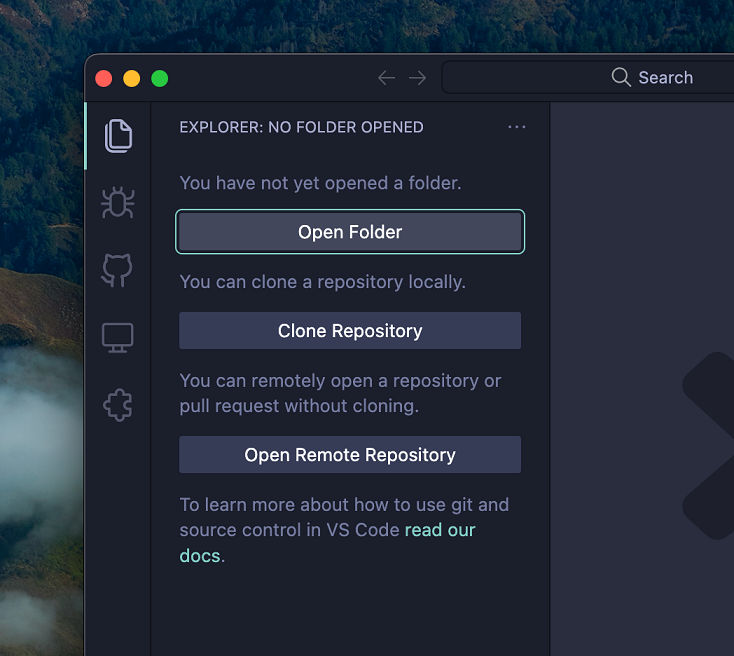This screenshot has height=656, width=734.
Task: Click the Clone Repository button
Action: tap(350, 331)
